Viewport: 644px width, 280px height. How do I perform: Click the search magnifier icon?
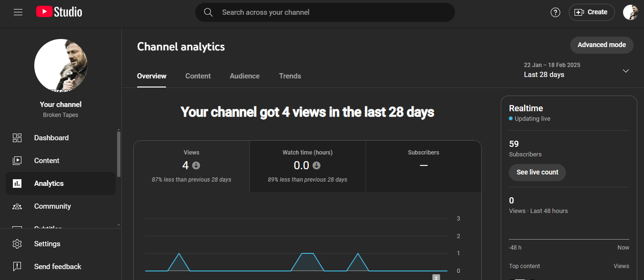pyautogui.click(x=208, y=12)
